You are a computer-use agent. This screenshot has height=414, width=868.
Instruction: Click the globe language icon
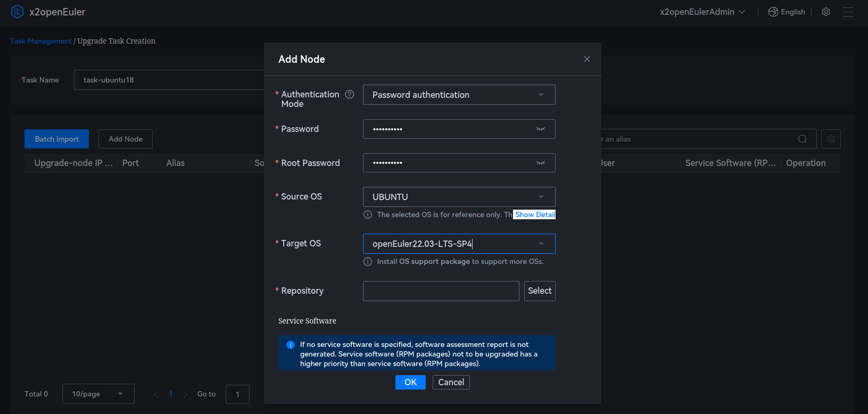[x=773, y=12]
